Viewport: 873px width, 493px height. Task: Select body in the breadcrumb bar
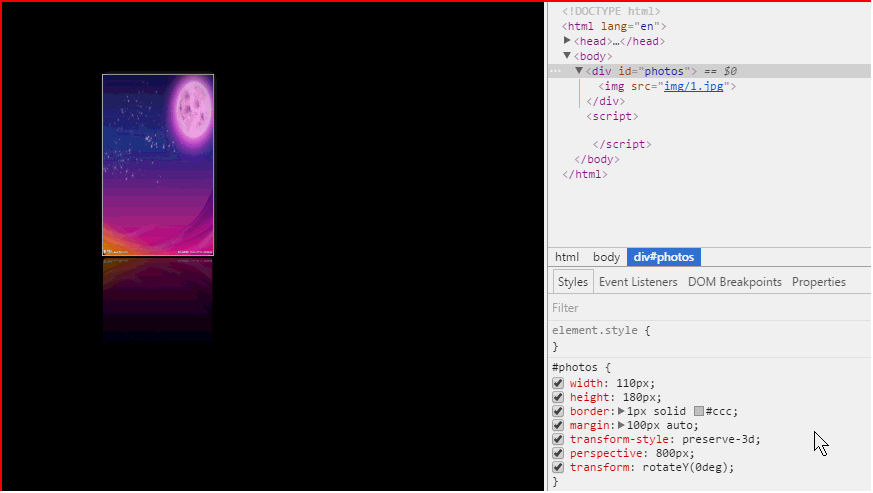tap(606, 257)
